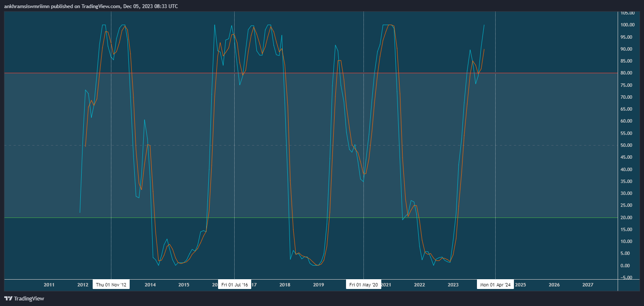The image size is (644, 306).
Task: Click the 105.00 value on the price scale
Action: tap(627, 13)
